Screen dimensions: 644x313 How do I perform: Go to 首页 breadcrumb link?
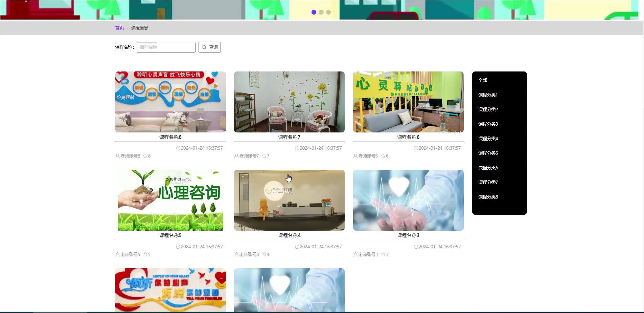[x=119, y=28]
